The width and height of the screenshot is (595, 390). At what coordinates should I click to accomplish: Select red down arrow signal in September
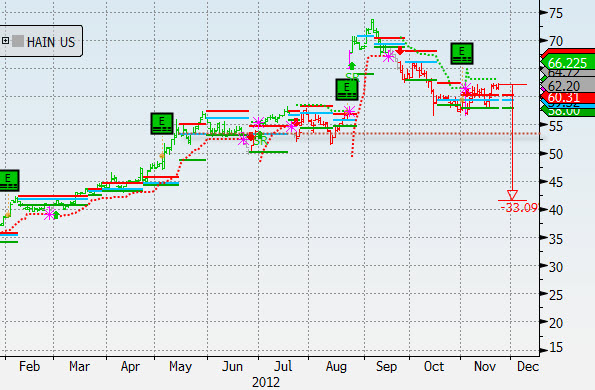pyautogui.click(x=399, y=51)
